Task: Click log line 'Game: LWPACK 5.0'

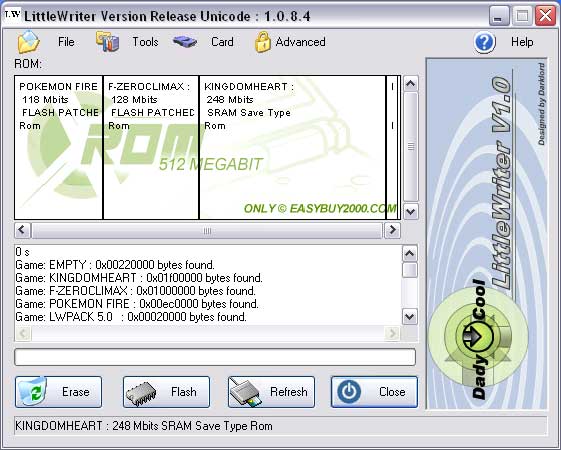Action: (x=131, y=317)
